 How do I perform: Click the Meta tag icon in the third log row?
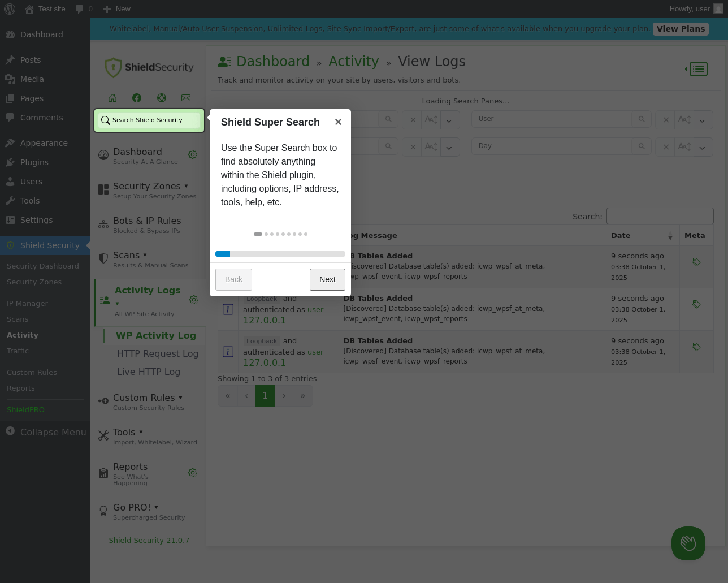click(x=696, y=347)
